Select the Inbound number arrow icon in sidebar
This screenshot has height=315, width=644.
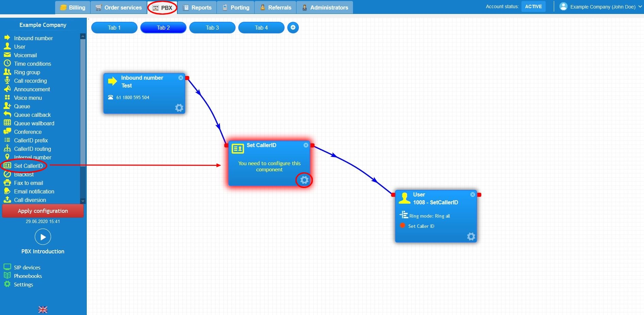pyautogui.click(x=7, y=37)
